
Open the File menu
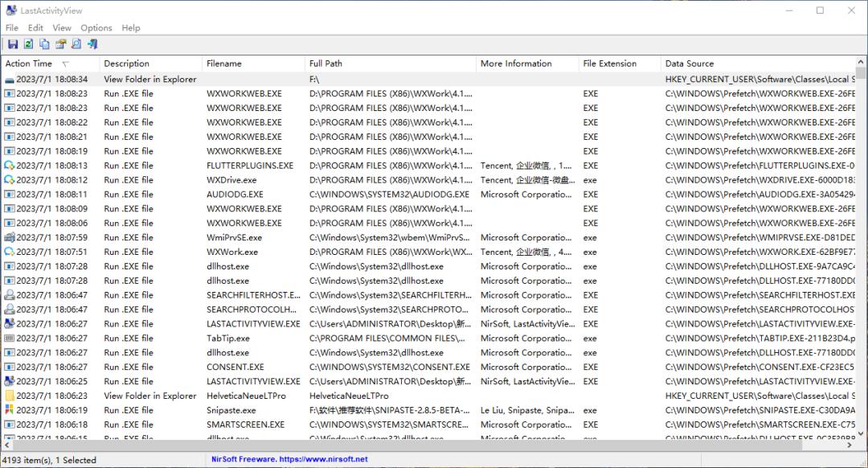coord(12,27)
